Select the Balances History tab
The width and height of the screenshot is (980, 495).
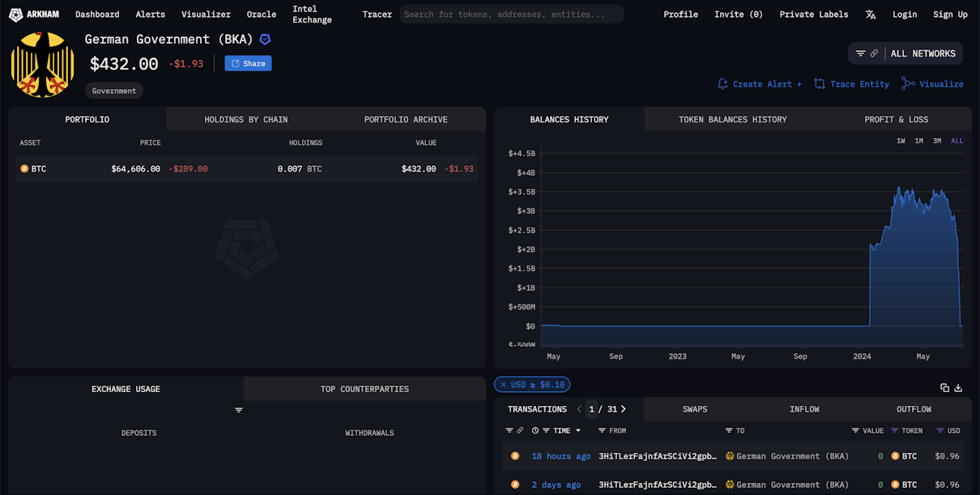pos(569,119)
